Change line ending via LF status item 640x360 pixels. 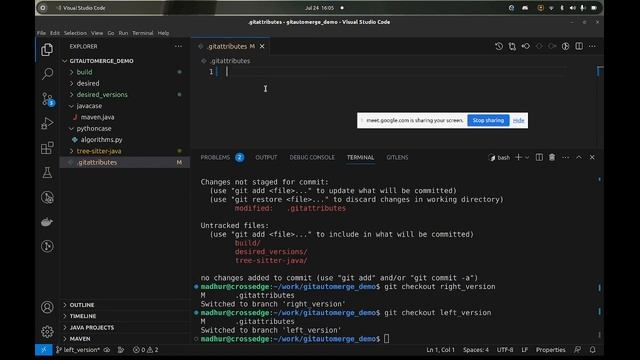point(524,350)
